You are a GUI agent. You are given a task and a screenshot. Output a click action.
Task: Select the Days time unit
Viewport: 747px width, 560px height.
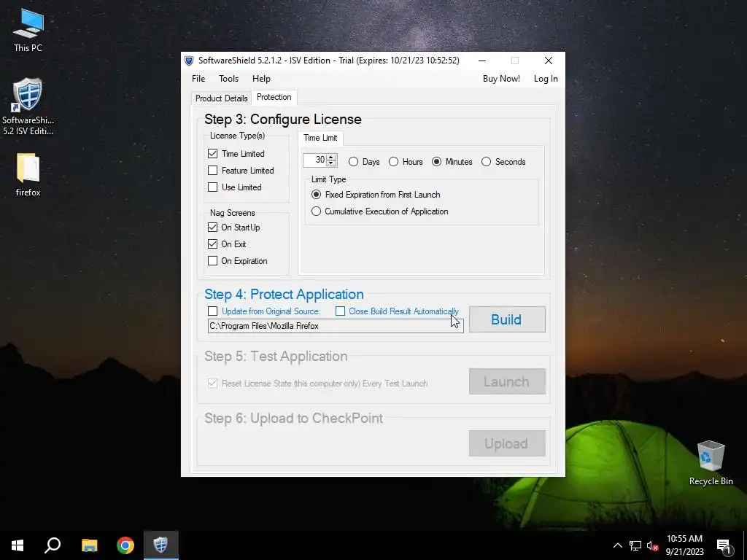[353, 162]
